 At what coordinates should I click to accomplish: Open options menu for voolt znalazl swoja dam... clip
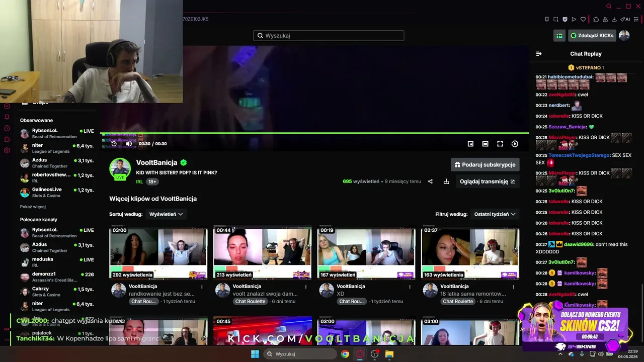click(x=306, y=287)
